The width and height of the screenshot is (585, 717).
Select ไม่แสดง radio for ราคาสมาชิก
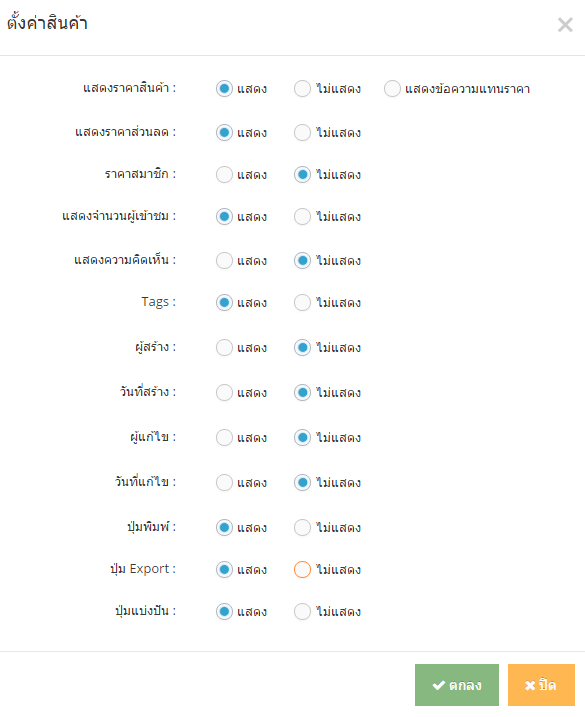(302, 175)
